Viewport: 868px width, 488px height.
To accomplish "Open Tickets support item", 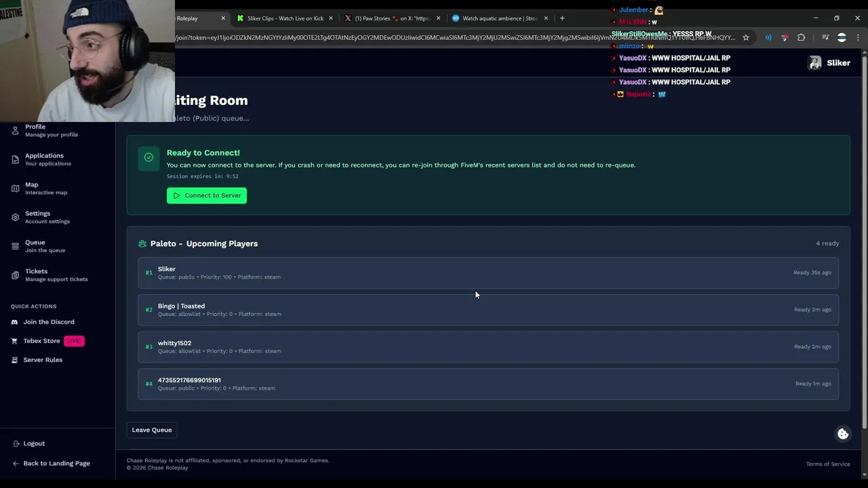I will (x=58, y=275).
